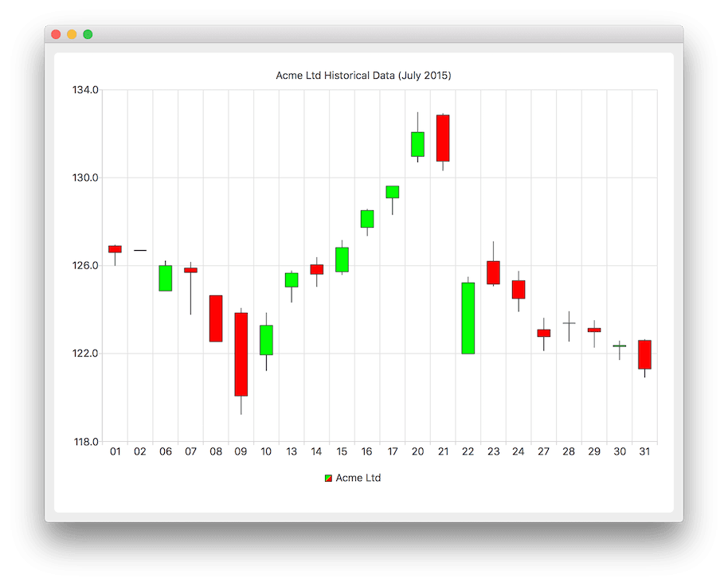
Task: Close the chart window with red button
Action: [x=56, y=34]
